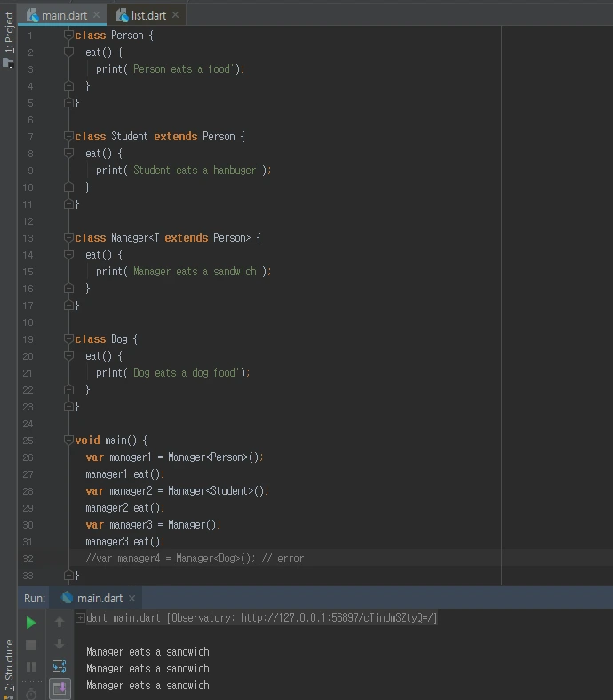Click third console output line 'Manager eats a sandwich'
This screenshot has height=700, width=613.
point(147,686)
